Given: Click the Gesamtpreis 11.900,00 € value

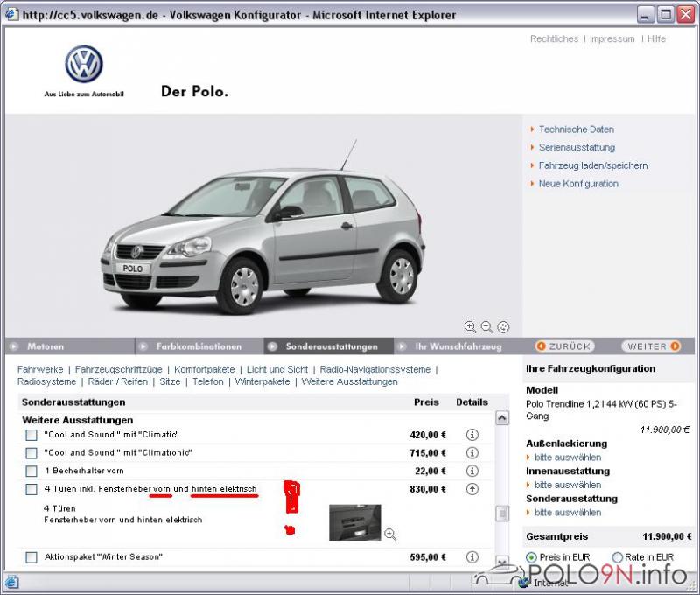Looking at the screenshot, I should (667, 536).
